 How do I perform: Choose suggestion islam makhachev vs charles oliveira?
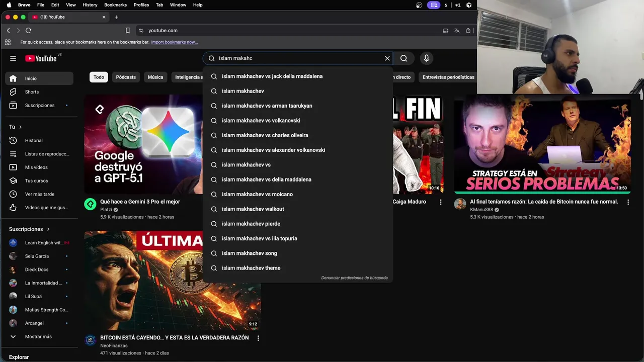(x=298, y=135)
